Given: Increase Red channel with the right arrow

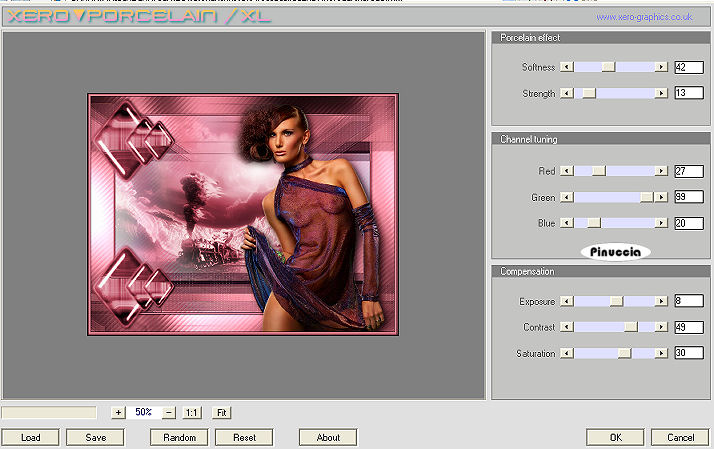Looking at the screenshot, I should click(661, 171).
